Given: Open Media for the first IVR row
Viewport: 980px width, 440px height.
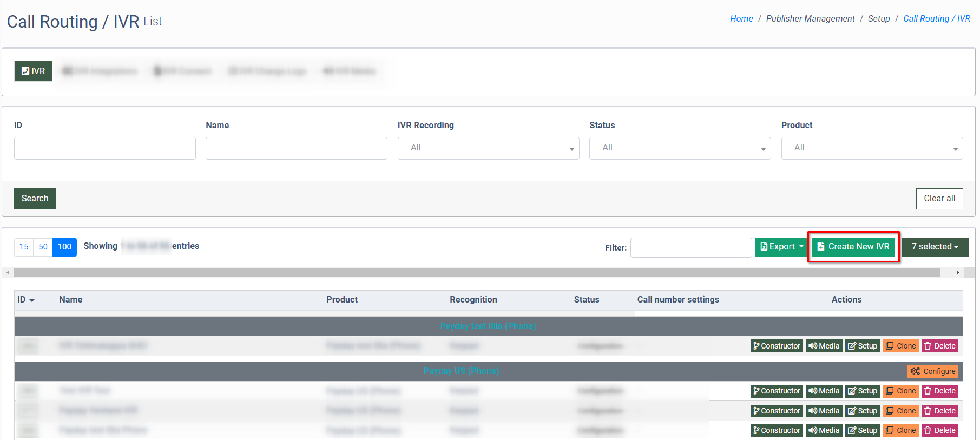Looking at the screenshot, I should click(x=824, y=346).
